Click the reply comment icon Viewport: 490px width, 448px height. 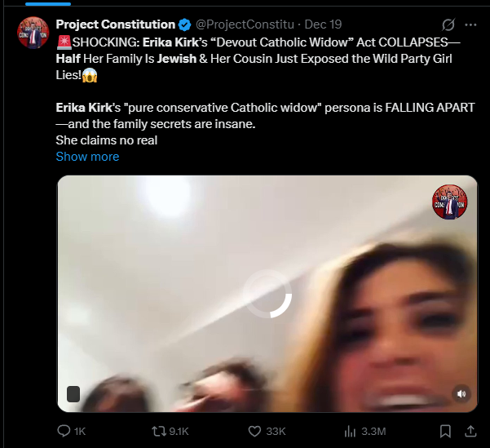click(x=64, y=431)
